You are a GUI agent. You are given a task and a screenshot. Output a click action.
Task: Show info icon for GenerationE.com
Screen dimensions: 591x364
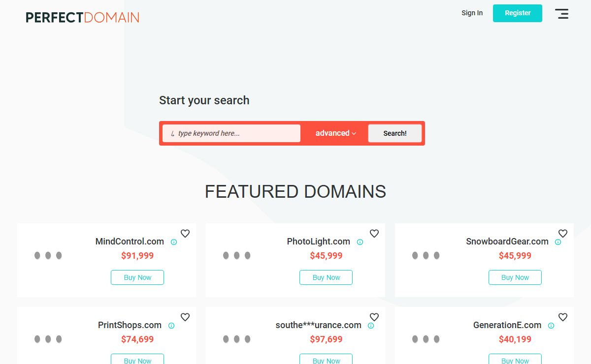(x=551, y=326)
